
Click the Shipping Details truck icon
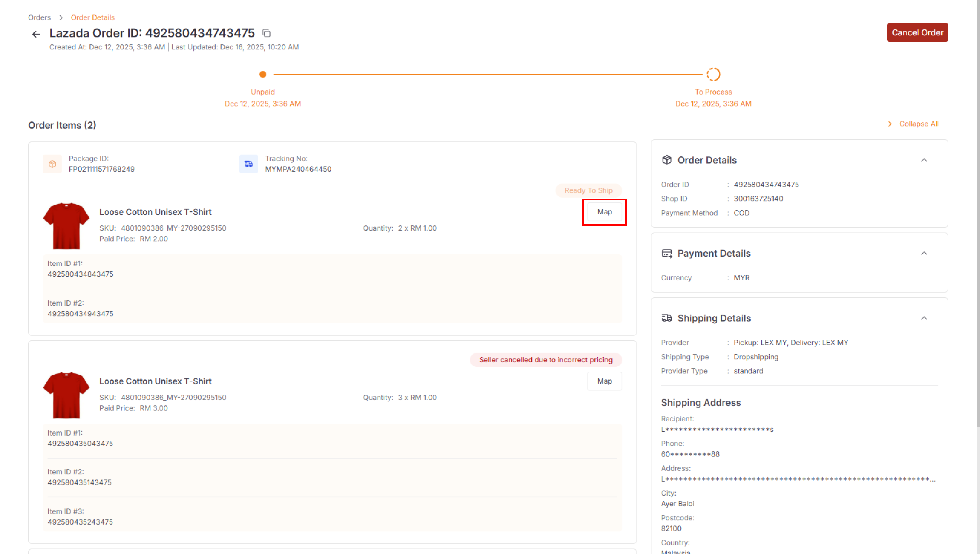[x=667, y=318]
